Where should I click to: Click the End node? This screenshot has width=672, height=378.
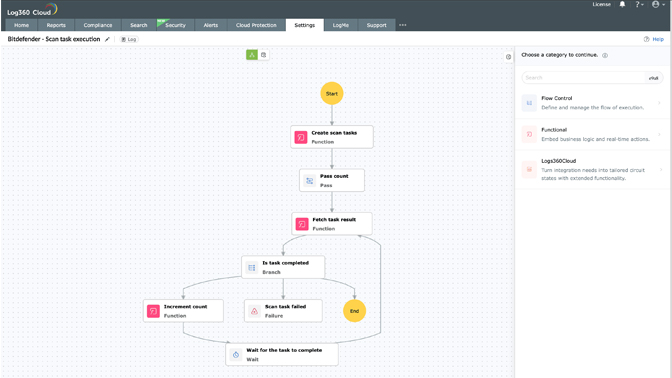[354, 311]
